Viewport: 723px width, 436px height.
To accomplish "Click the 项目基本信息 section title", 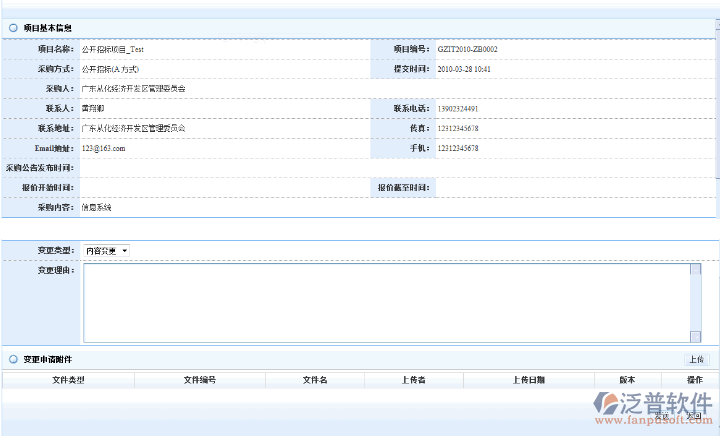I will coord(47,28).
